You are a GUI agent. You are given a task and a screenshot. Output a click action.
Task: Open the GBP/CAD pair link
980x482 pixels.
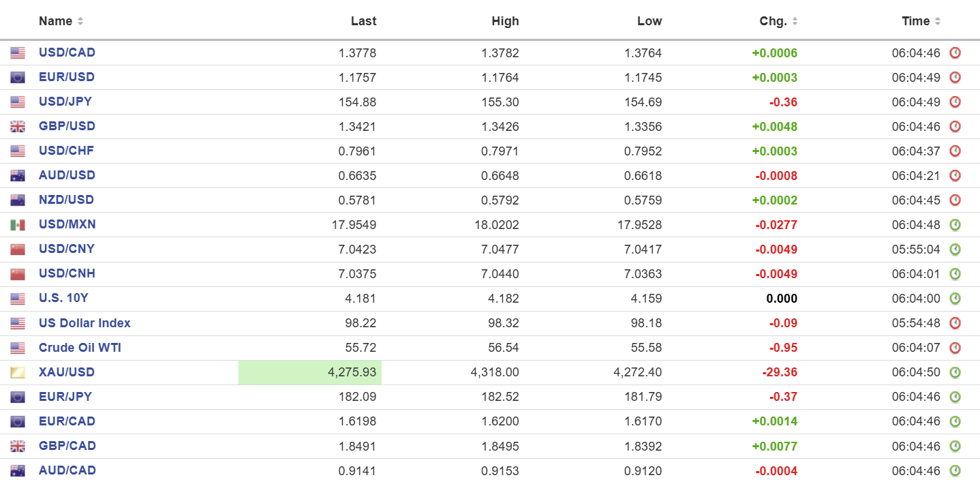67,446
